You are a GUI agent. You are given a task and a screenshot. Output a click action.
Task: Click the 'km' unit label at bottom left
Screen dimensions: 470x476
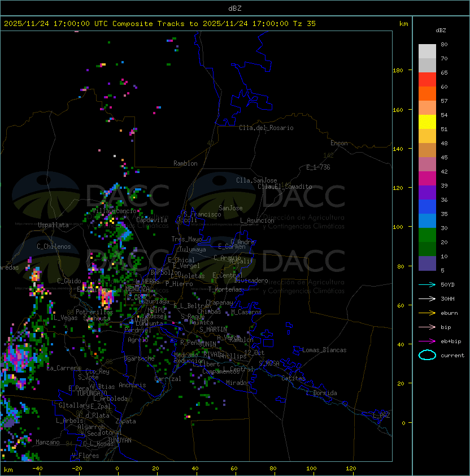coord(8,470)
